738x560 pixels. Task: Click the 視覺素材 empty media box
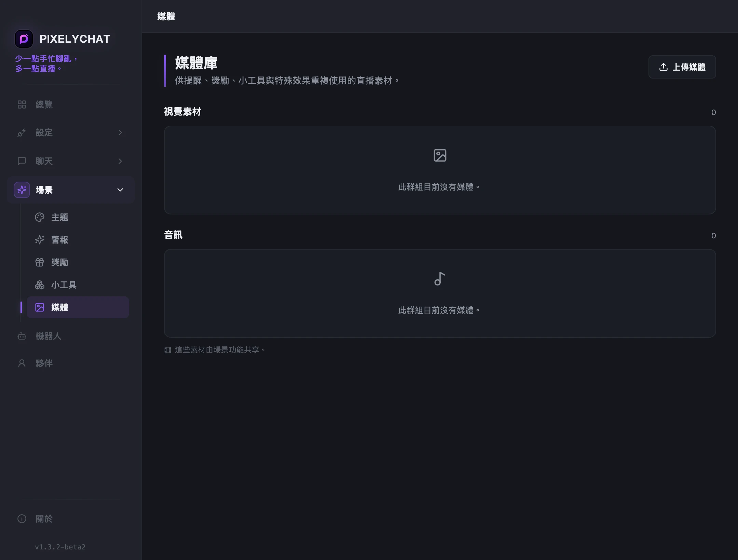tap(440, 170)
